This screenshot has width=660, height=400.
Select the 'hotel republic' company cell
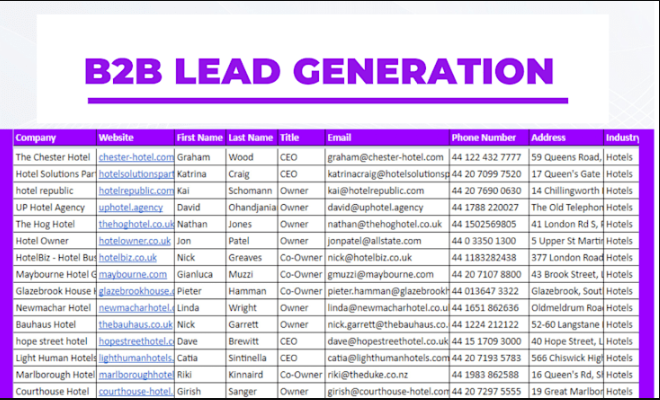coord(55,191)
